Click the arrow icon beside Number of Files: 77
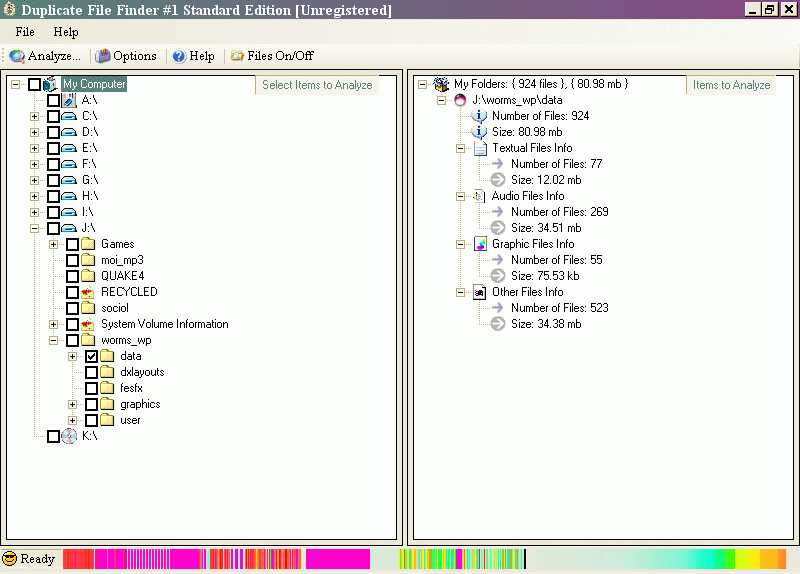Screen dimensions: 800x574 [x=497, y=164]
